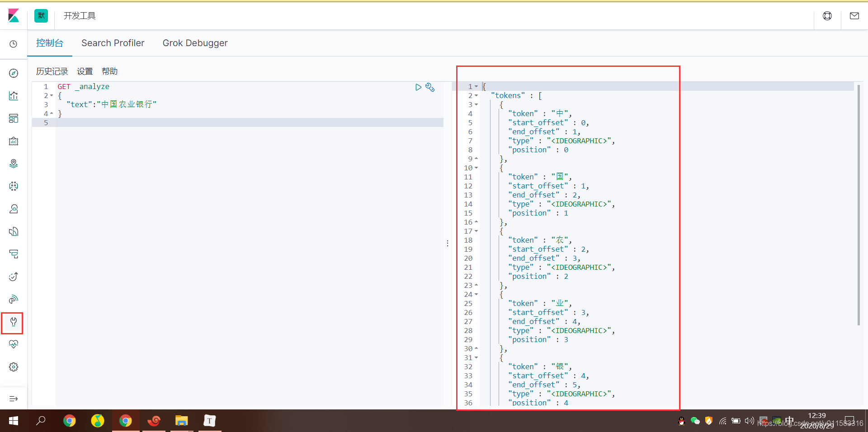Image resolution: width=868 pixels, height=432 pixels.
Task: Click fold marker at response line 9
Action: (x=476, y=159)
